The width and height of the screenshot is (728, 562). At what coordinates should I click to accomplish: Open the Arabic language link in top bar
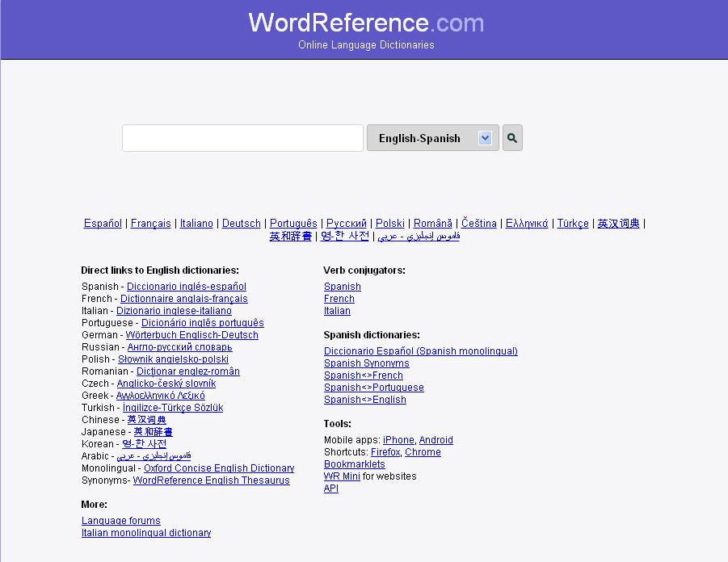tap(419, 237)
